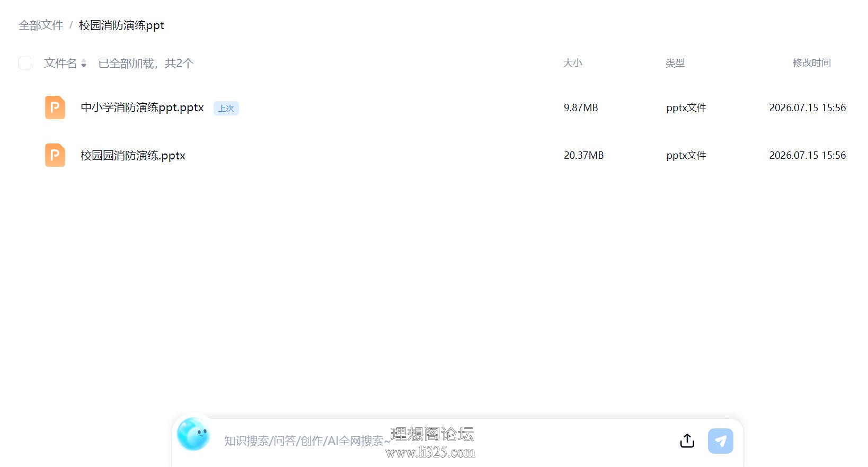Tick the select-all files checkbox
Viewport: 868px width, 467px height.
(25, 64)
